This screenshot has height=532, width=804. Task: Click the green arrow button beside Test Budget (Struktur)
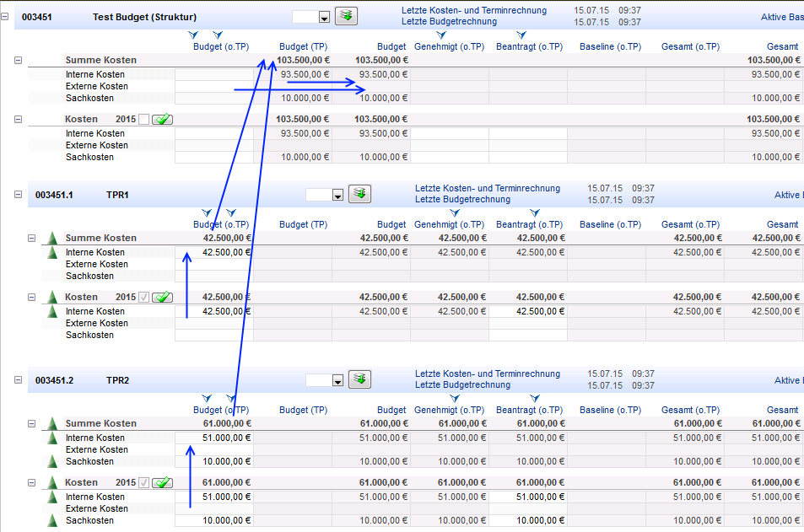[x=346, y=16]
